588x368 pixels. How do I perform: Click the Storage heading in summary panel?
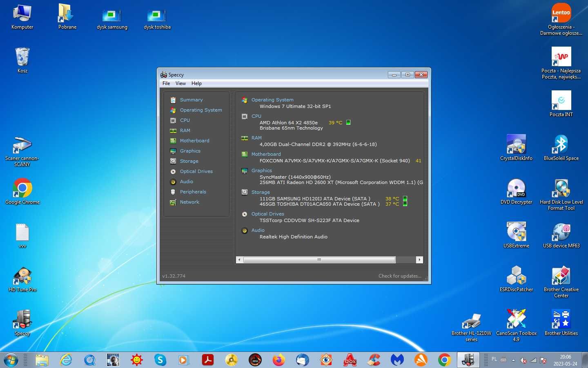point(261,192)
